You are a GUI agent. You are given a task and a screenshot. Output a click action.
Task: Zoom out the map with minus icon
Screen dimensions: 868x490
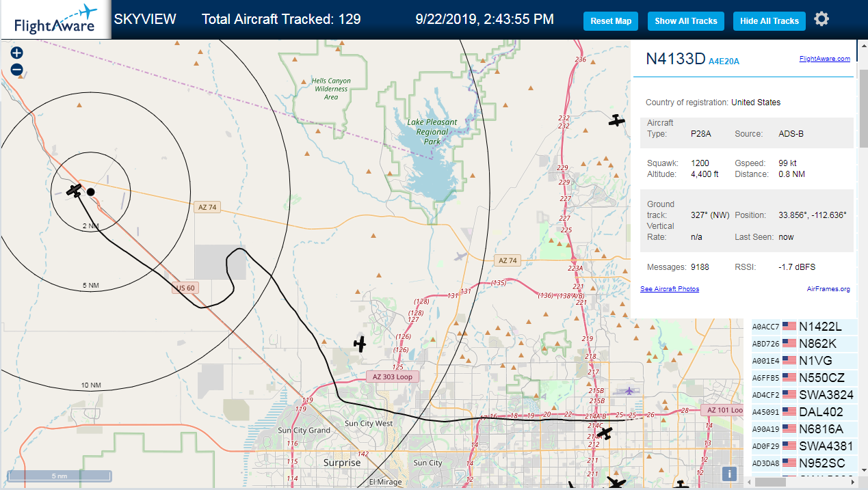tap(17, 70)
